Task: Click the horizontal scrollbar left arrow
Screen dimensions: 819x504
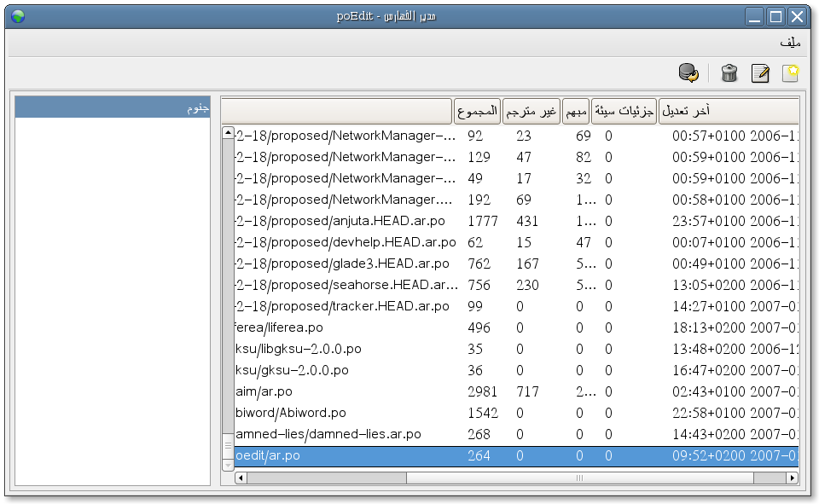Action: click(241, 478)
